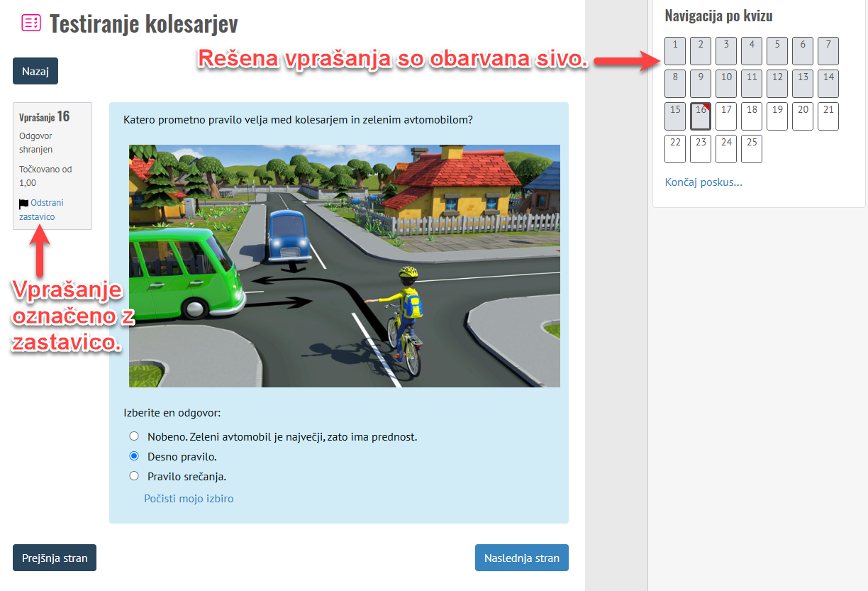Open question 16 flagged navigation box
Viewport: 868px width, 591px height.
(x=701, y=116)
